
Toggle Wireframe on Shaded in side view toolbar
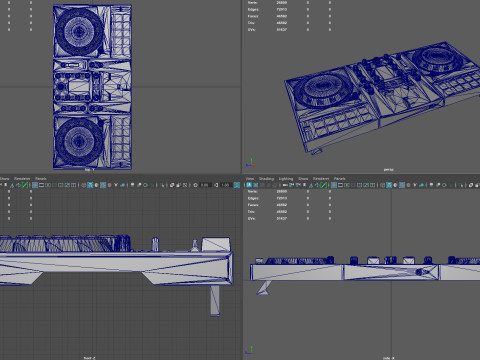(x=402, y=185)
